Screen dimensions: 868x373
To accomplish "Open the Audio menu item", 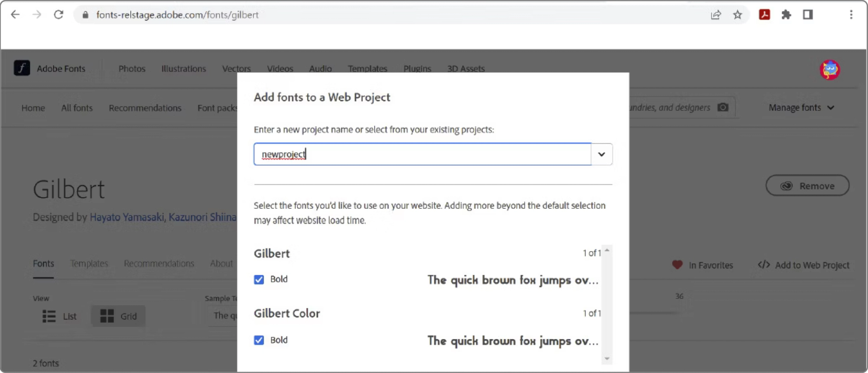I will coord(321,69).
